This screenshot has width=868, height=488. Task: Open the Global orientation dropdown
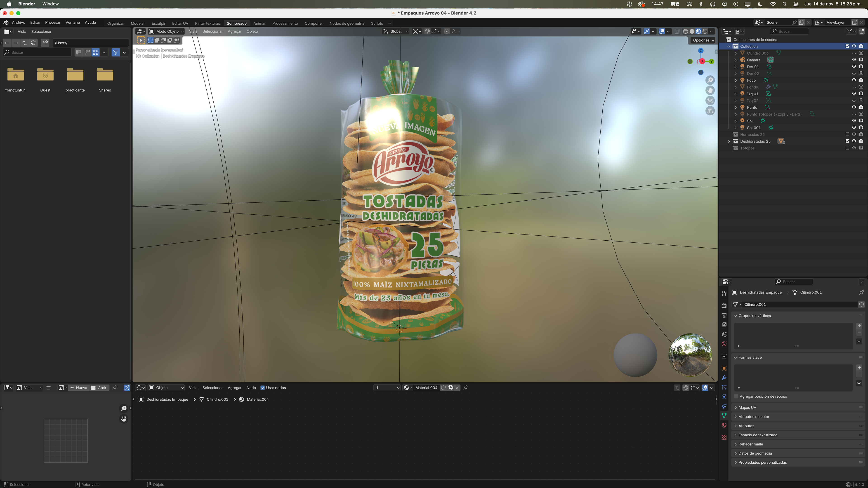pyautogui.click(x=396, y=31)
